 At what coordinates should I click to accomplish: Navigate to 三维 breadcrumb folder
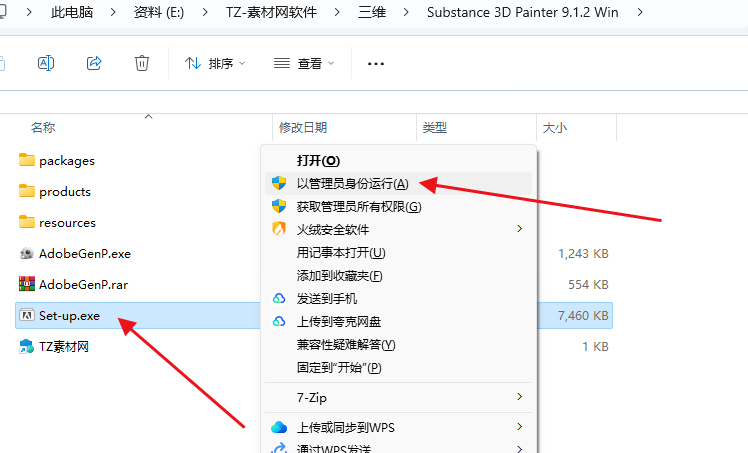tap(372, 12)
